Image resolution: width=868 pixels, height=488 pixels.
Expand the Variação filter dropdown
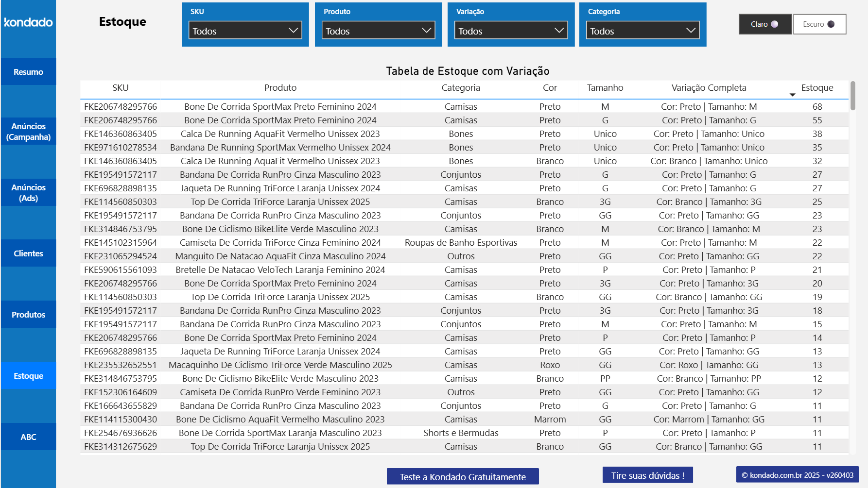coord(510,30)
